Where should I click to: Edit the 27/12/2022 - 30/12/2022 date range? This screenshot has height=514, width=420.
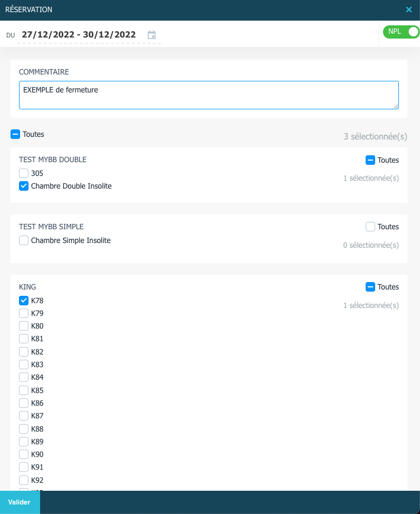tap(79, 34)
